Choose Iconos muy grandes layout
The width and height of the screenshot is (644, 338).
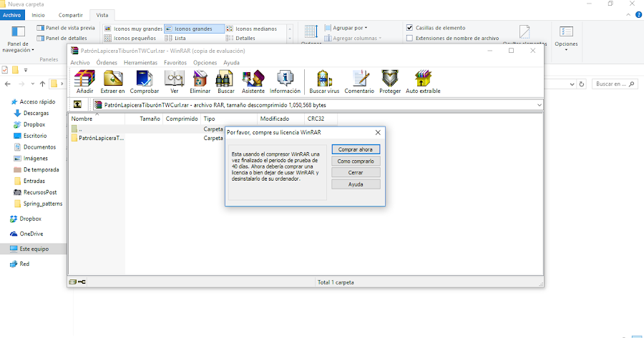coord(133,29)
